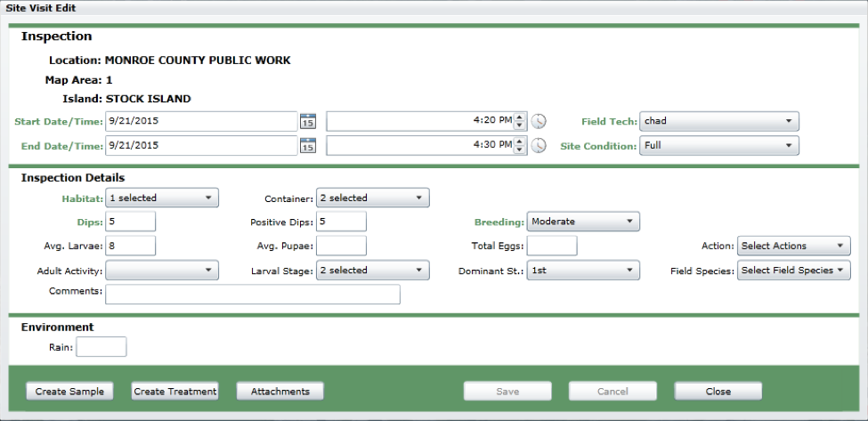Click the island text STOCK ISLAND

149,99
